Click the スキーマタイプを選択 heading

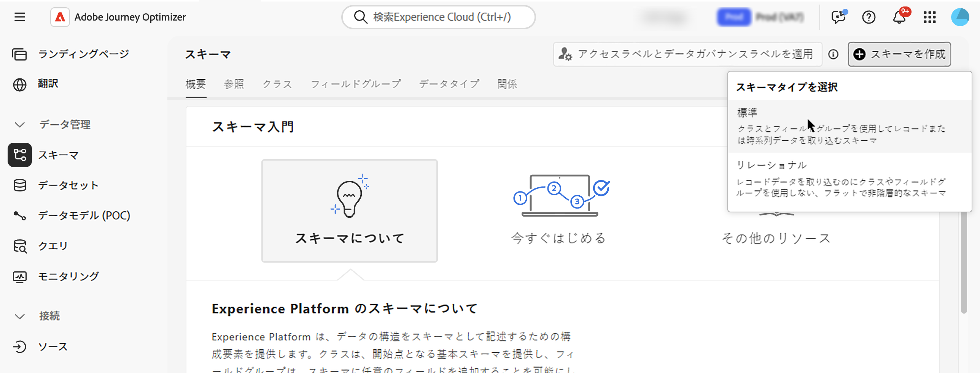787,87
